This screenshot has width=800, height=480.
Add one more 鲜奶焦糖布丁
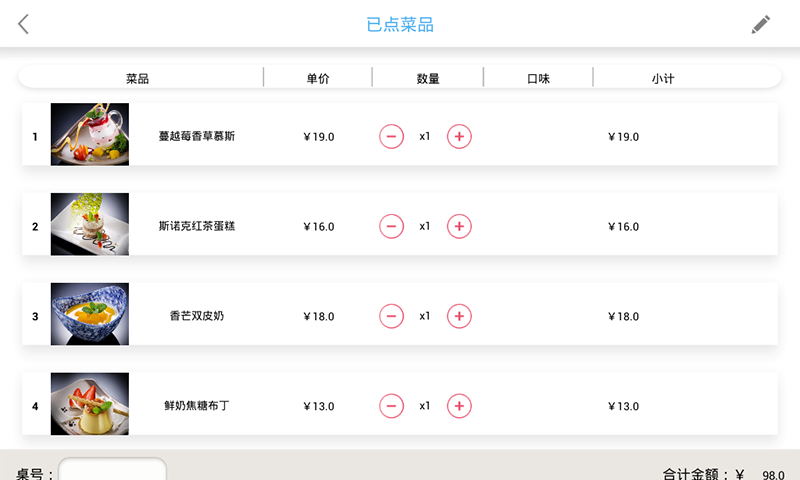tap(459, 406)
